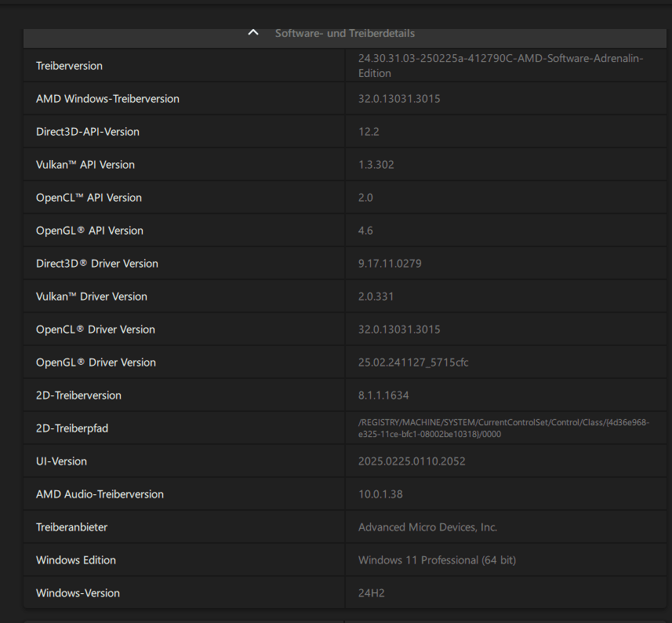The height and width of the screenshot is (623, 672).
Task: Select the OpenGL Driver Version label
Action: tap(96, 363)
